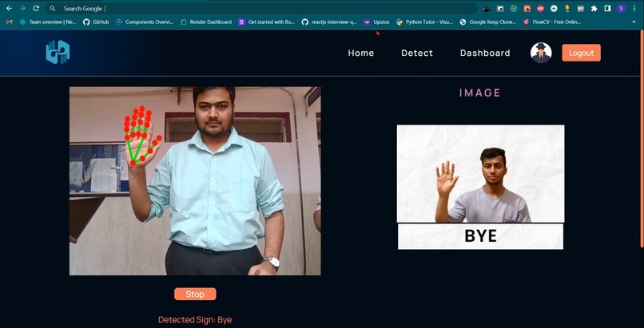Viewport: 644px width, 328px height.
Task: Focus the Search Google address bar
Action: (x=261, y=9)
